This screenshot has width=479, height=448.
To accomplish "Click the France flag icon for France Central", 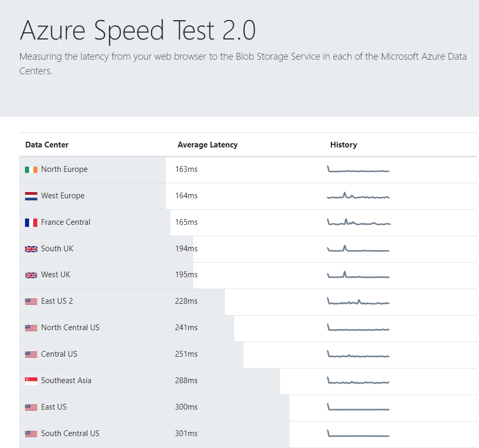I will click(31, 222).
